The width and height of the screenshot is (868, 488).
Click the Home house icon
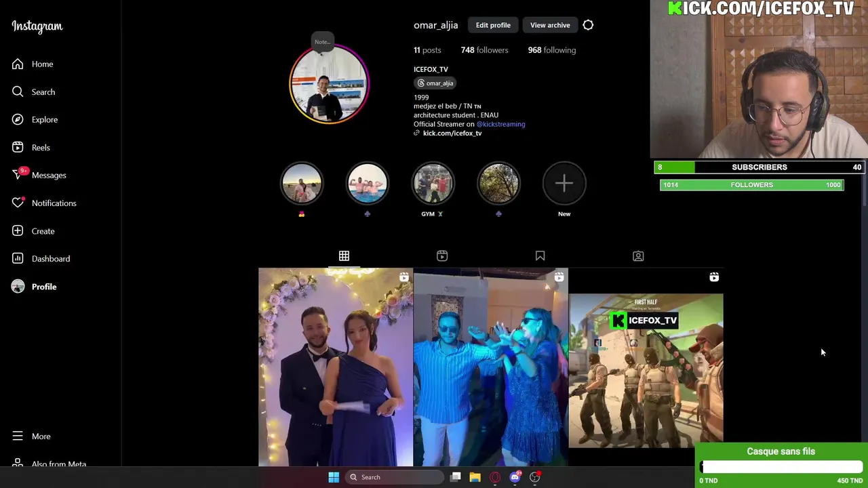tap(18, 64)
